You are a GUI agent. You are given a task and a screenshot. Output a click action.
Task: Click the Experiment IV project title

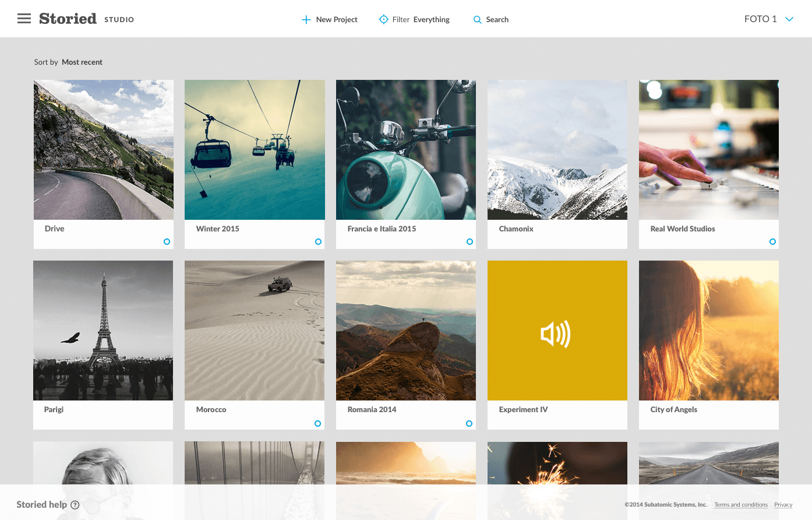523,409
